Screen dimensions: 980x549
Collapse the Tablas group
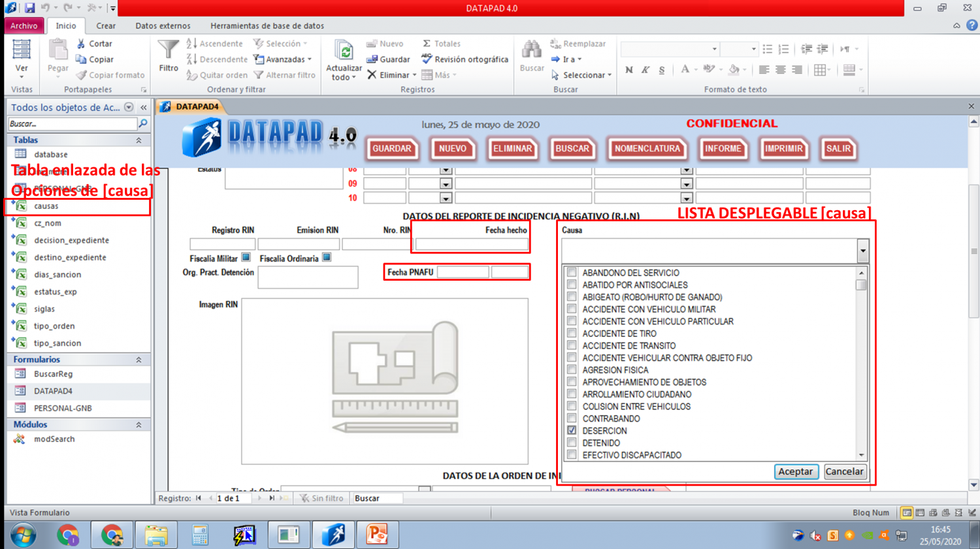pos(139,140)
